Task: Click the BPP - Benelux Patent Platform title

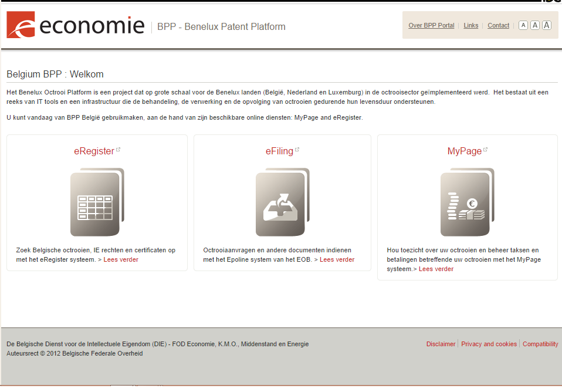Action: point(221,27)
